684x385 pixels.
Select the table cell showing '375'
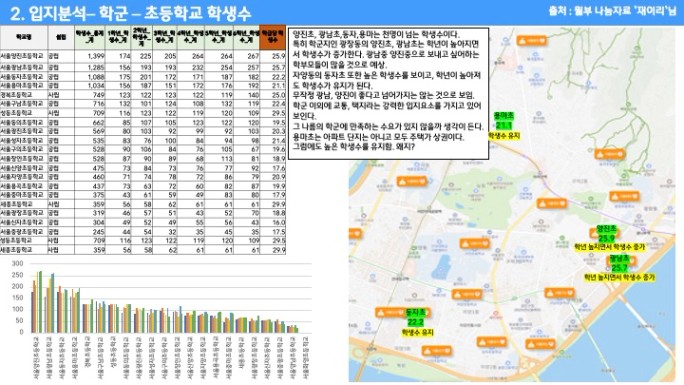click(89, 194)
